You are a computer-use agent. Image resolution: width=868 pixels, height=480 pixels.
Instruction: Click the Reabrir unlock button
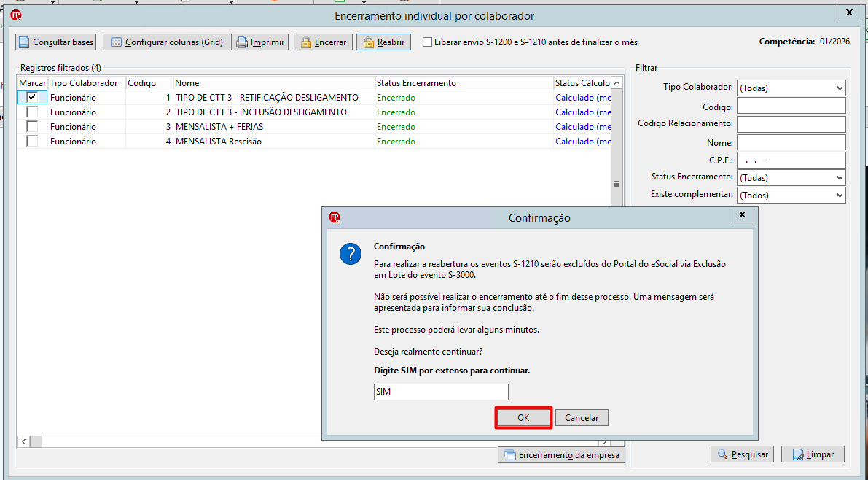[x=383, y=42]
